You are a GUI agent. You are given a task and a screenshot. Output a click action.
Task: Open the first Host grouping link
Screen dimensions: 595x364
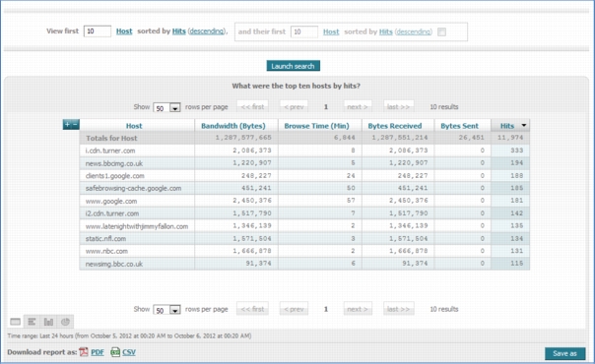[x=124, y=31]
